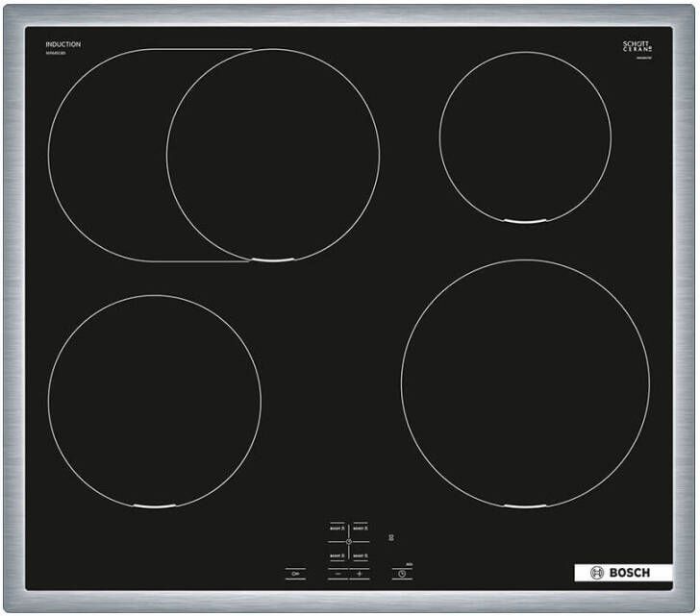Touch the front-left cooking zone

(x=155, y=401)
